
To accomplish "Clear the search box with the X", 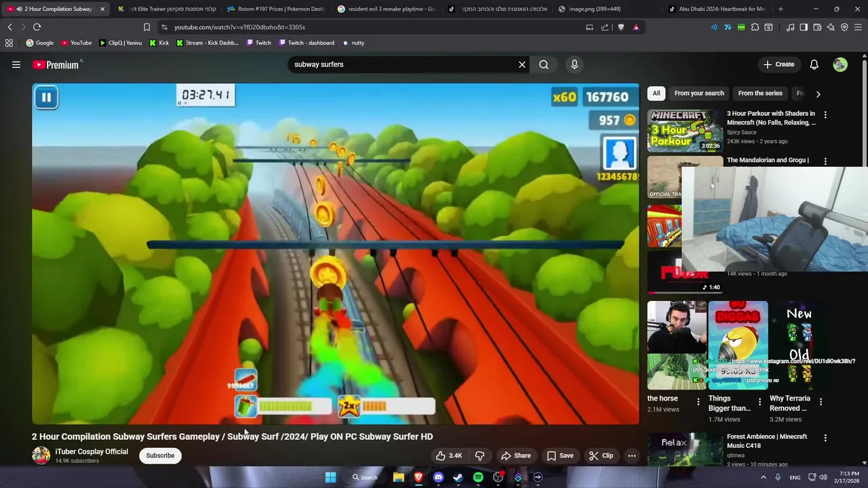I will (x=522, y=64).
